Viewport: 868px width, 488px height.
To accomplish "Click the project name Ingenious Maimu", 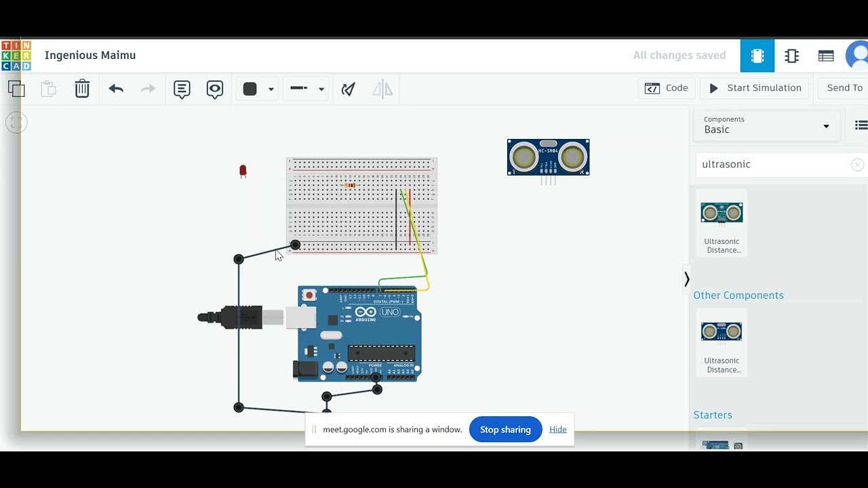I will (90, 56).
